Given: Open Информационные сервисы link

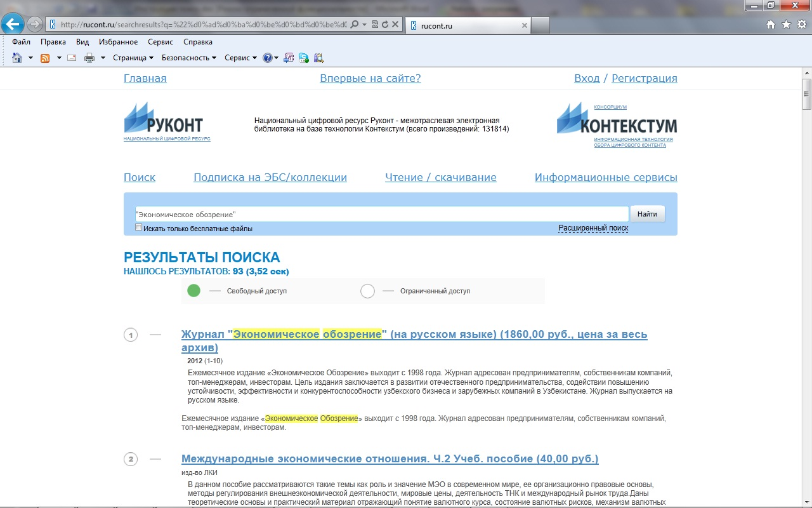Looking at the screenshot, I should (606, 177).
